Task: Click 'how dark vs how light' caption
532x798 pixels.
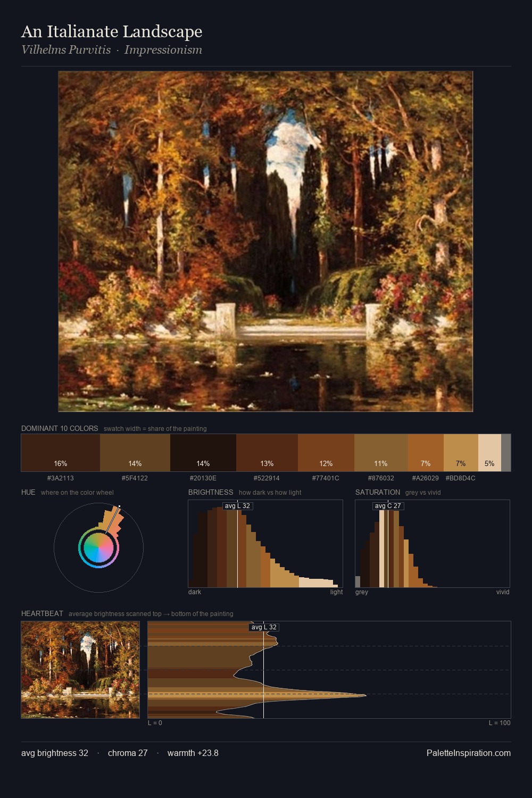Action: click(x=270, y=493)
